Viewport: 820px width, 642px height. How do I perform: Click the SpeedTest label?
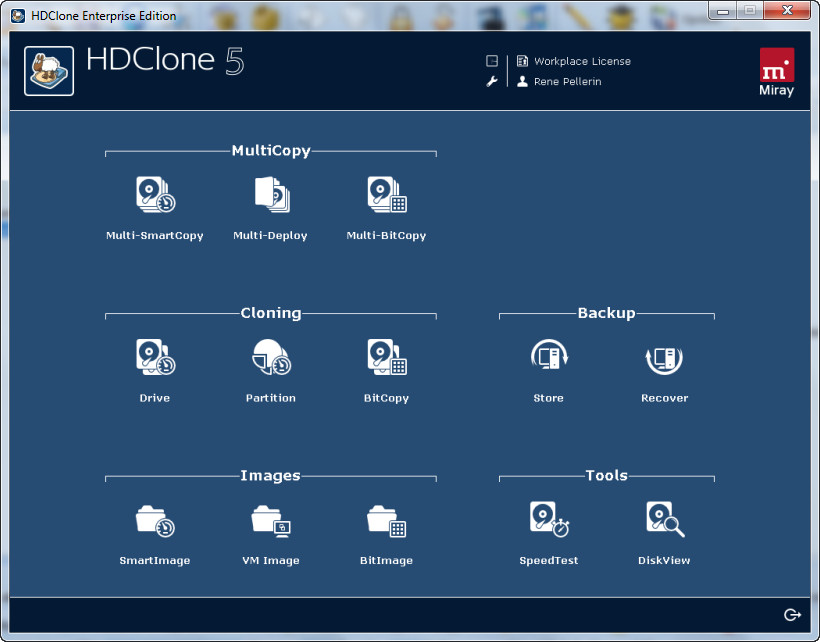click(x=549, y=560)
